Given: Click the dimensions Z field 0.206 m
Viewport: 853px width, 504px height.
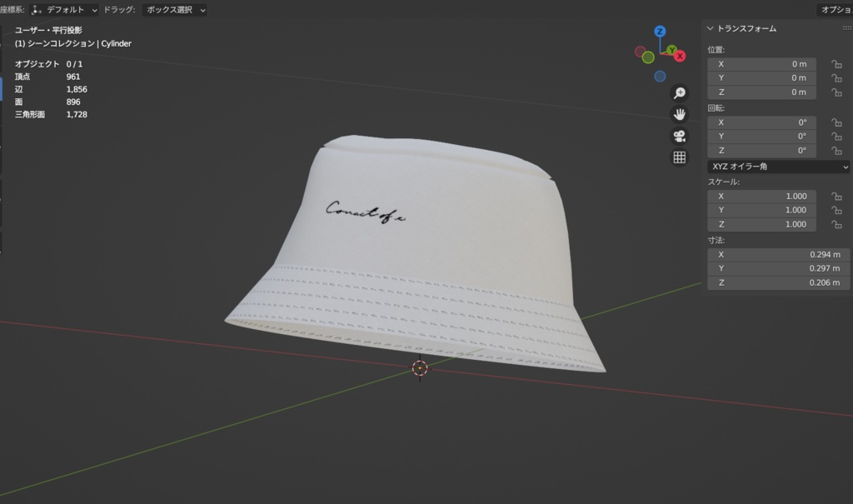Looking at the screenshot, I should (779, 282).
